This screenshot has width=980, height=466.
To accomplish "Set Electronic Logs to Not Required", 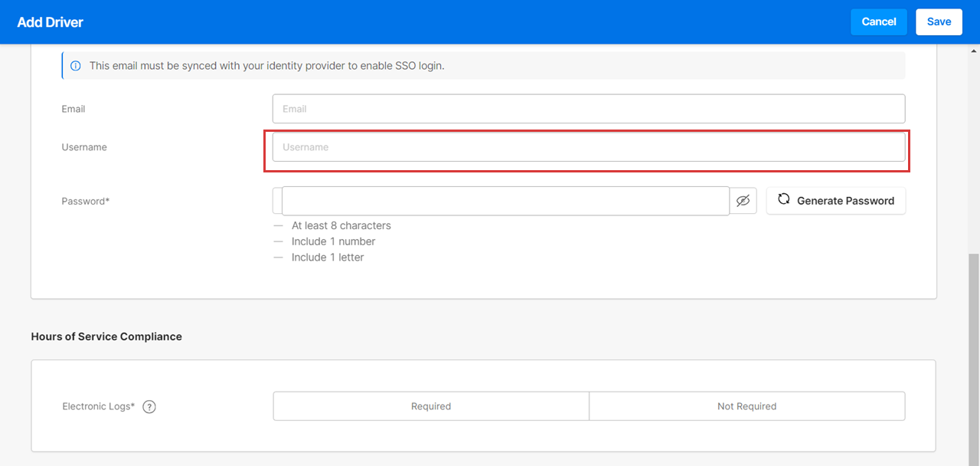I will [x=747, y=406].
